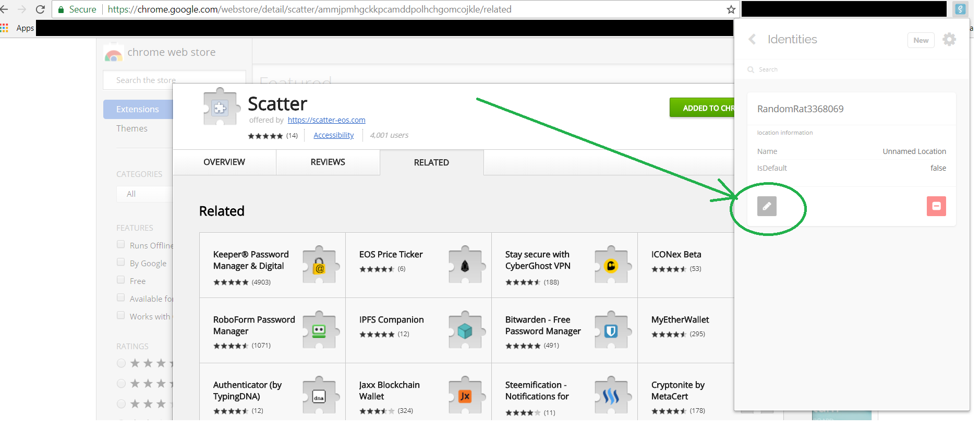Image resolution: width=980 pixels, height=427 pixels.
Task: Select Extensions in the store sidebar
Action: click(138, 109)
